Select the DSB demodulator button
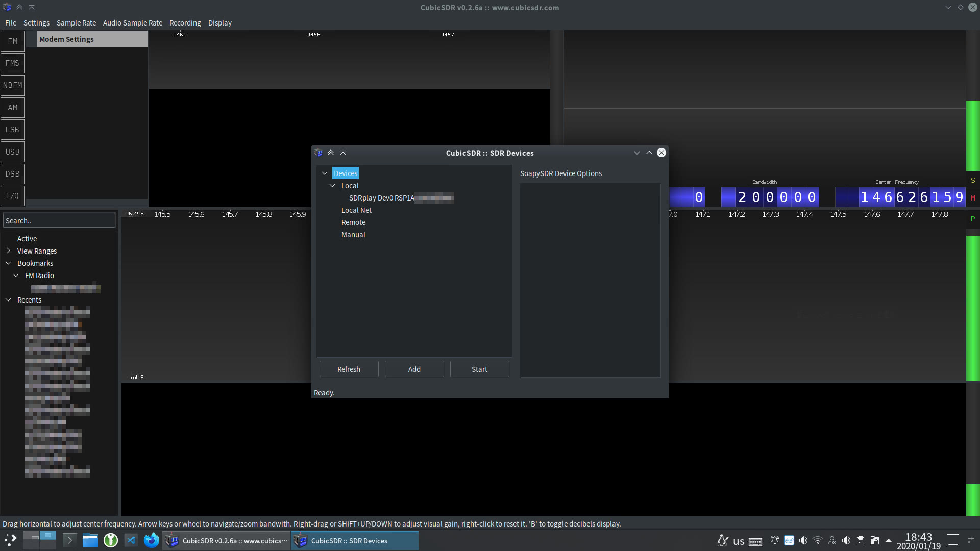Image resolution: width=980 pixels, height=551 pixels. point(13,174)
